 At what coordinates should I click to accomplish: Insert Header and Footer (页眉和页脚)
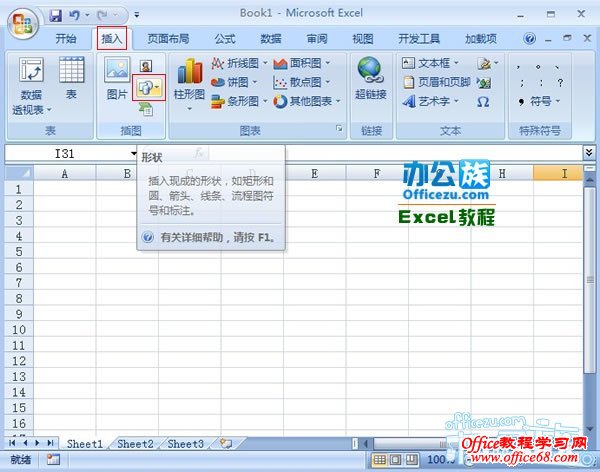tap(437, 82)
